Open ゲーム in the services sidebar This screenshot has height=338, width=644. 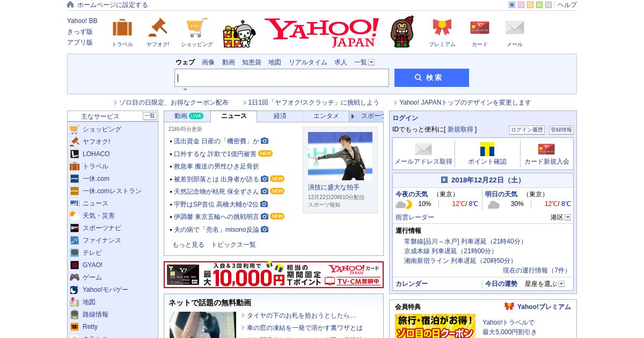click(x=92, y=277)
